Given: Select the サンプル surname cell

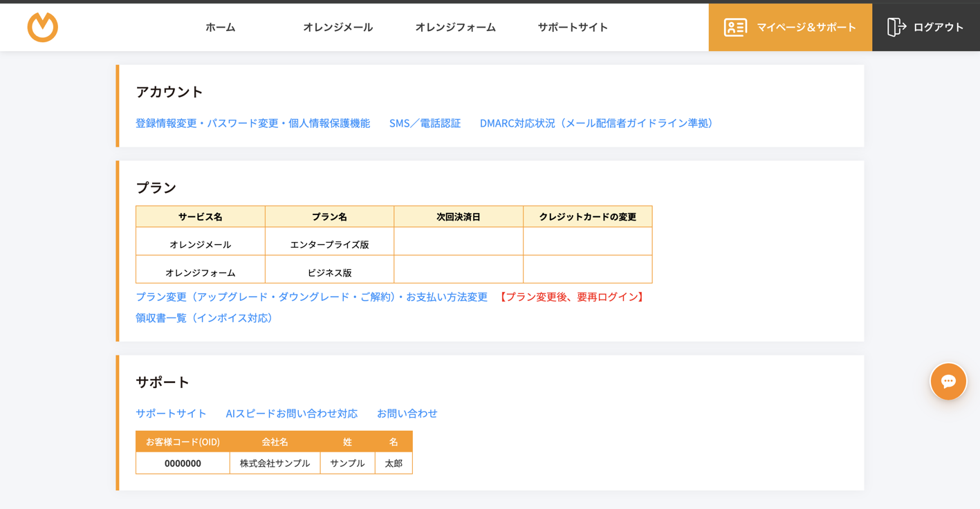Looking at the screenshot, I should click(347, 463).
